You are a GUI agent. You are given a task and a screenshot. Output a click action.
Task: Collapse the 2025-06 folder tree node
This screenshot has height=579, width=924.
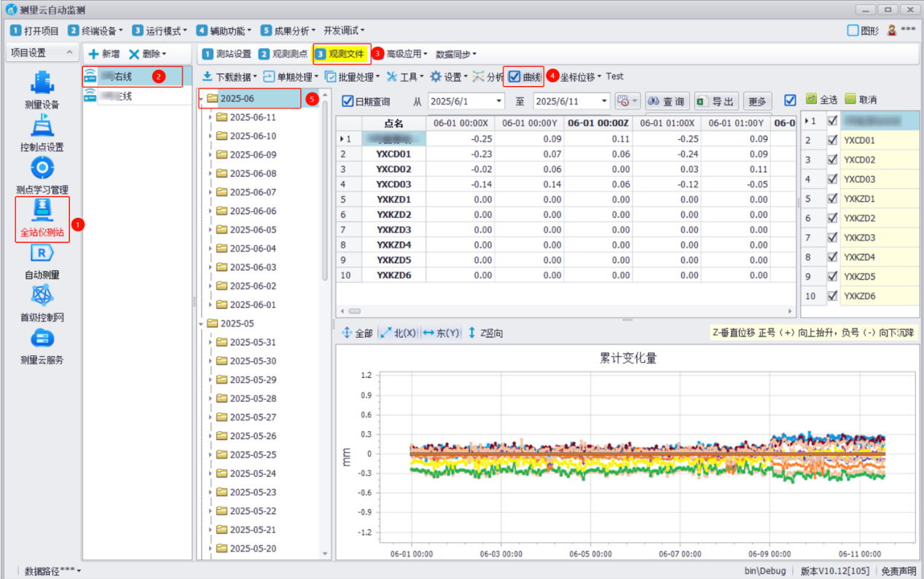point(202,98)
